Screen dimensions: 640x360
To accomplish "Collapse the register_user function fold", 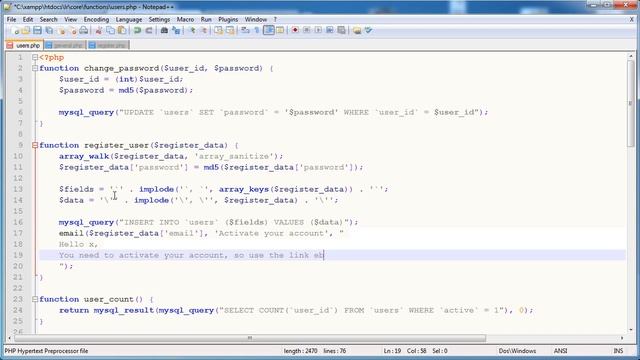I will [35, 145].
